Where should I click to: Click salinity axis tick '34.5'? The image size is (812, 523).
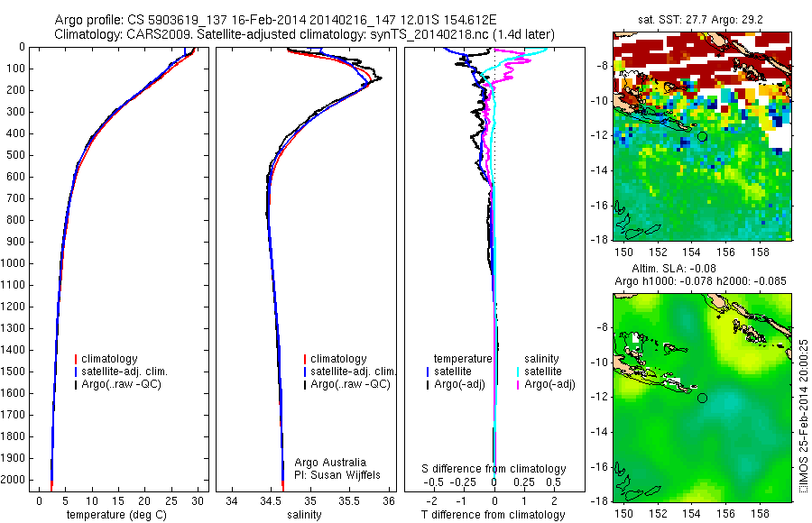click(270, 500)
